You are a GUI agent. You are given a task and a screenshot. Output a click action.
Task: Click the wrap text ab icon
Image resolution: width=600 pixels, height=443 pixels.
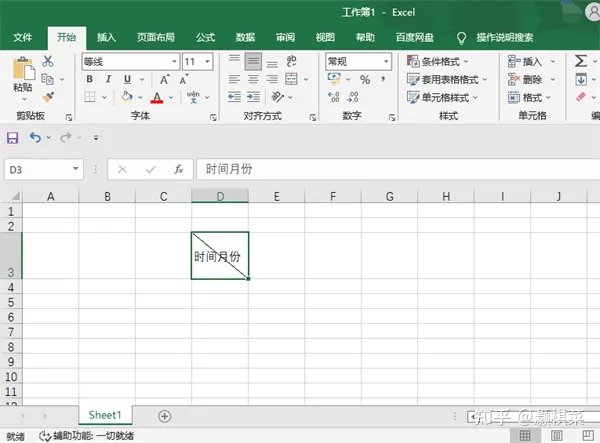point(291,61)
